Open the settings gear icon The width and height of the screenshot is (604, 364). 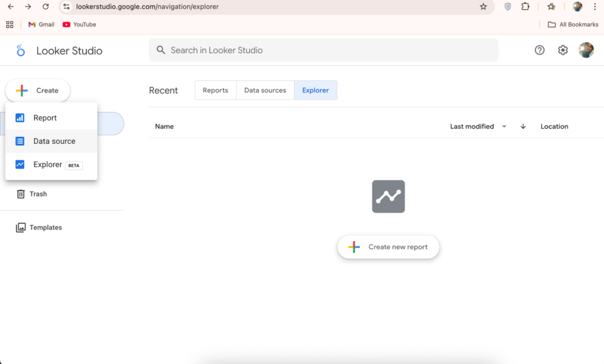point(563,50)
